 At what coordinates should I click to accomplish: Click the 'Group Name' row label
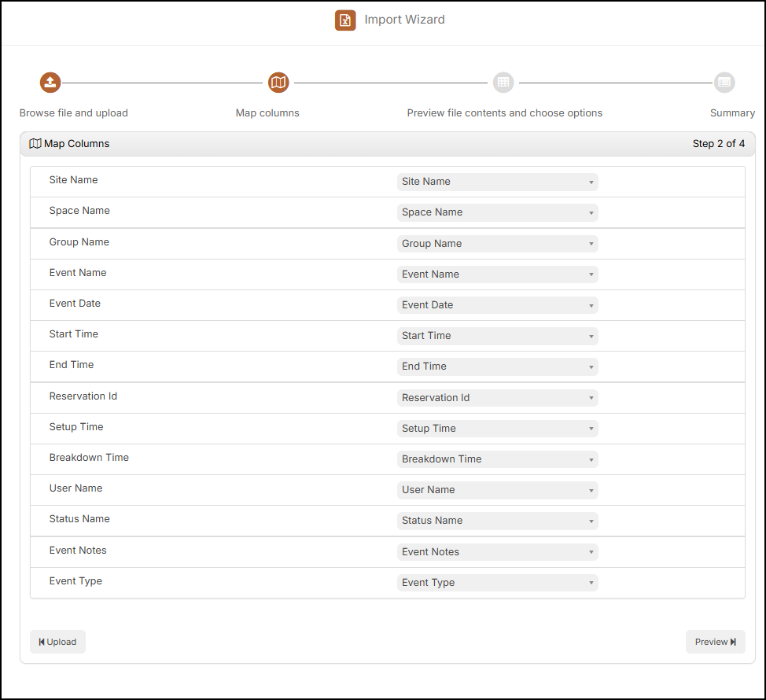click(x=79, y=241)
